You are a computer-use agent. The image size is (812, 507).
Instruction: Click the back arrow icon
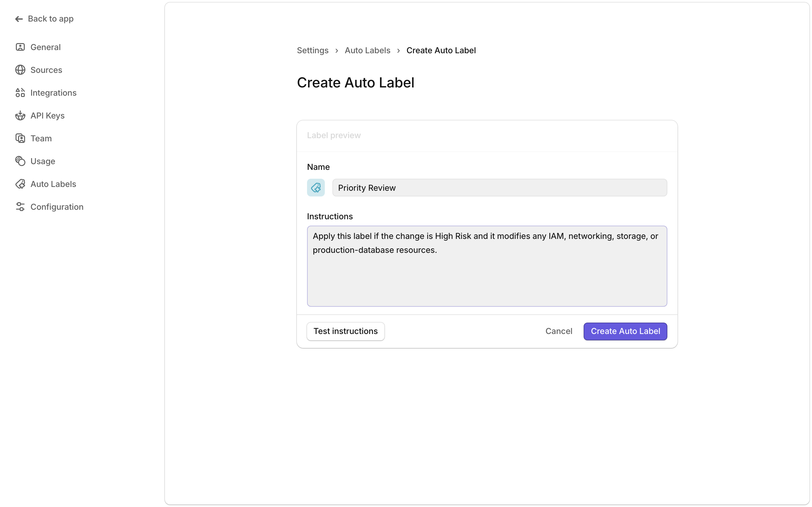tap(19, 19)
